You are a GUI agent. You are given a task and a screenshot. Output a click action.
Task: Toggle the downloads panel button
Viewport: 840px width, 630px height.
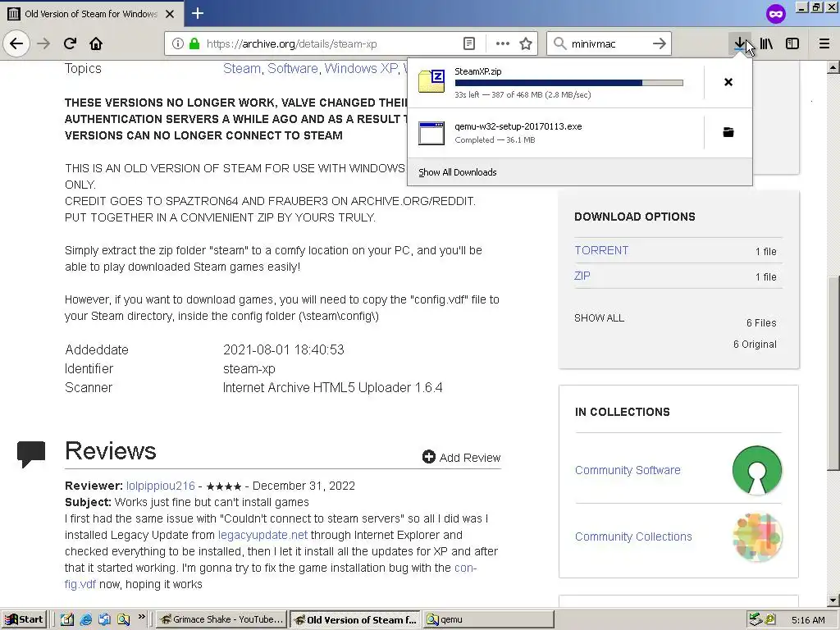(x=740, y=44)
